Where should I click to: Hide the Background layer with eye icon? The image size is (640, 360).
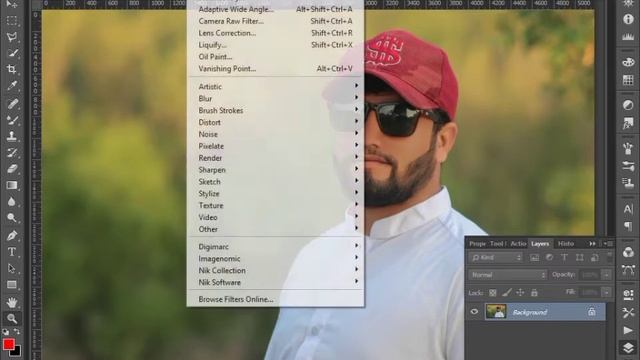474,312
